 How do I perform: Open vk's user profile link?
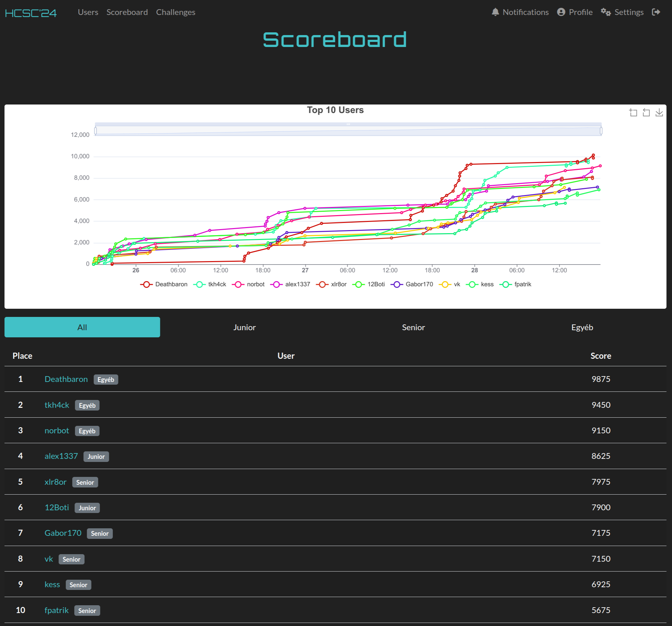point(49,559)
